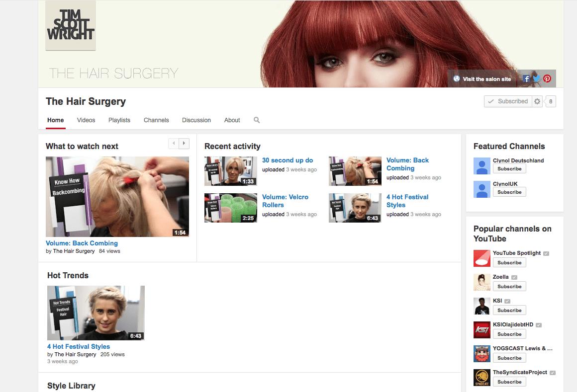This screenshot has height=392, width=577.
Task: Play the 30 second up do thumbnail
Action: (x=231, y=171)
